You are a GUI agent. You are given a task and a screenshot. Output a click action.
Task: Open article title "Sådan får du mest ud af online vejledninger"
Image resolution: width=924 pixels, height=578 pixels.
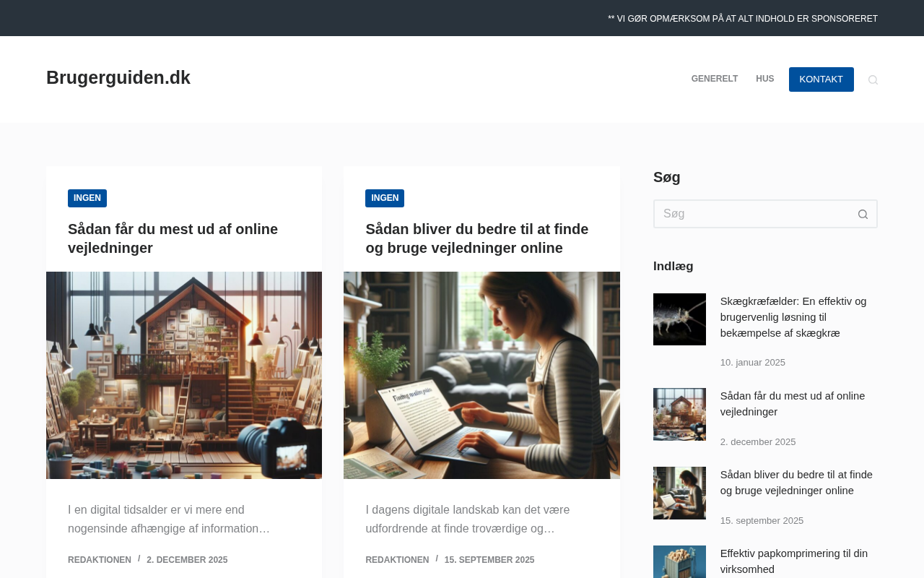tap(173, 238)
